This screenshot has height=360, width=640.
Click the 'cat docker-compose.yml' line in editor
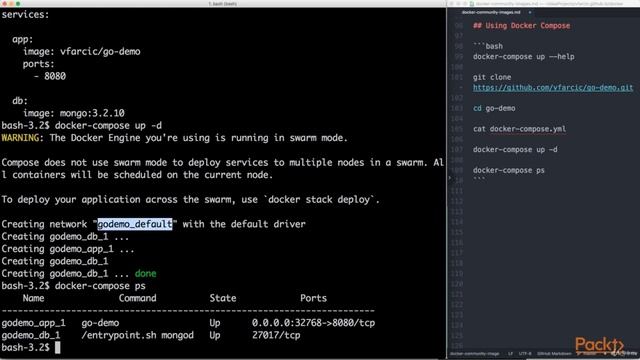(519, 129)
